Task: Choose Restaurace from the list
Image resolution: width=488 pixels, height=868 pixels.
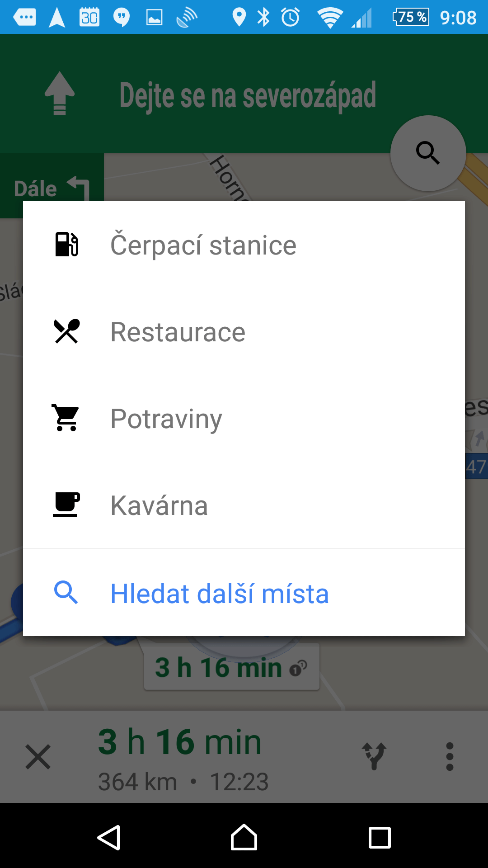Action: [x=244, y=332]
